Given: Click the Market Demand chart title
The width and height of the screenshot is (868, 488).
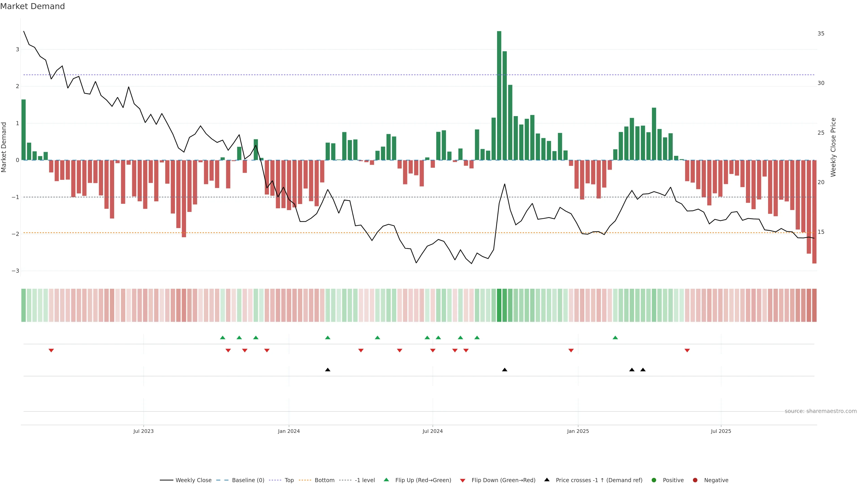Looking at the screenshot, I should click(32, 6).
